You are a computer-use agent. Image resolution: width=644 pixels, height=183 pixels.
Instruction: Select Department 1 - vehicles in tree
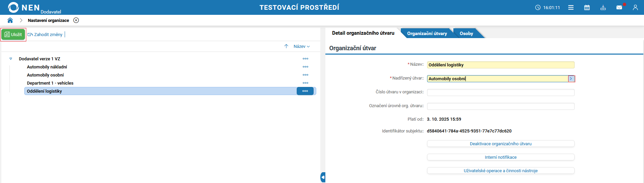[x=50, y=83]
